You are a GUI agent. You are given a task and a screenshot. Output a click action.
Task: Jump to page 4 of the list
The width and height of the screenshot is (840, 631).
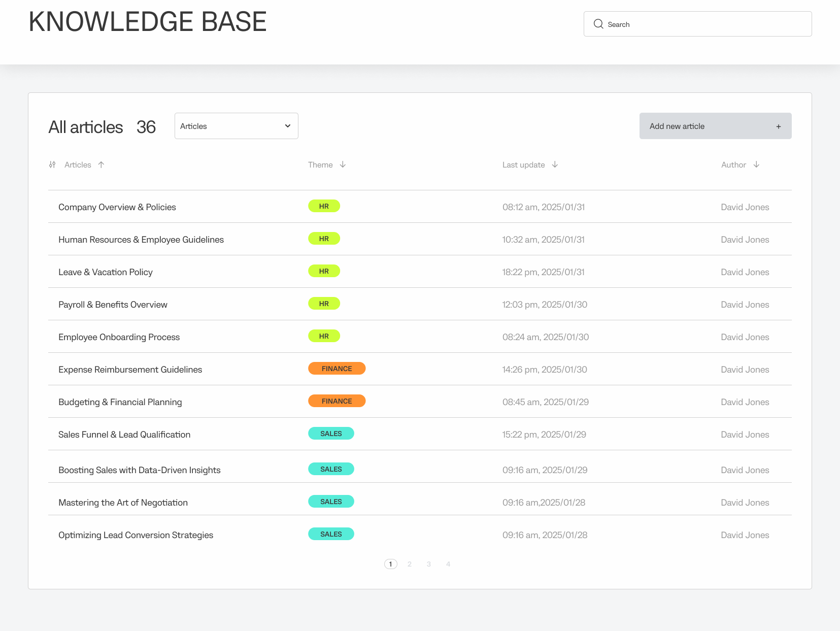pos(448,564)
